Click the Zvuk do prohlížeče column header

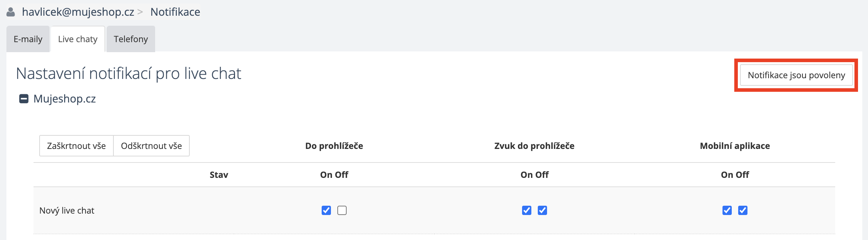(534, 146)
